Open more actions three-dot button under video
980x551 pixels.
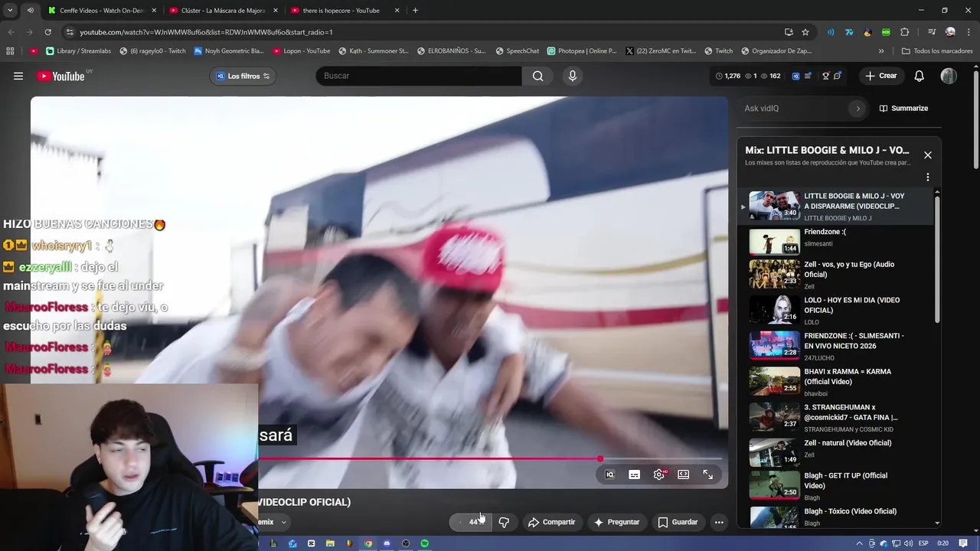(718, 522)
